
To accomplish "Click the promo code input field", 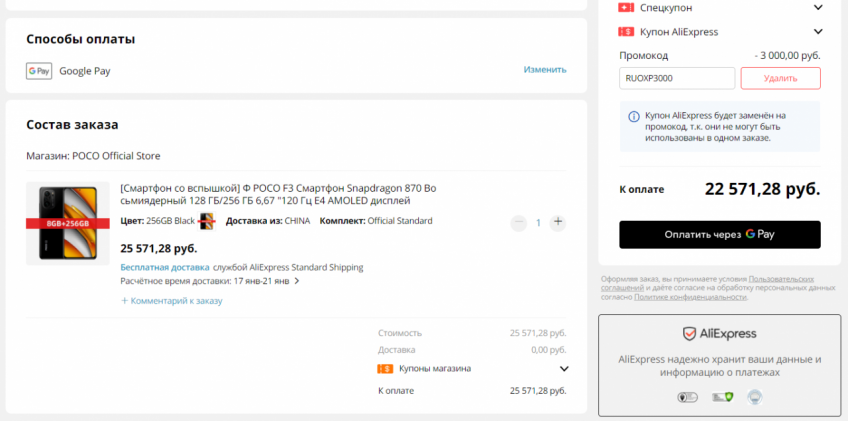I will click(677, 78).
